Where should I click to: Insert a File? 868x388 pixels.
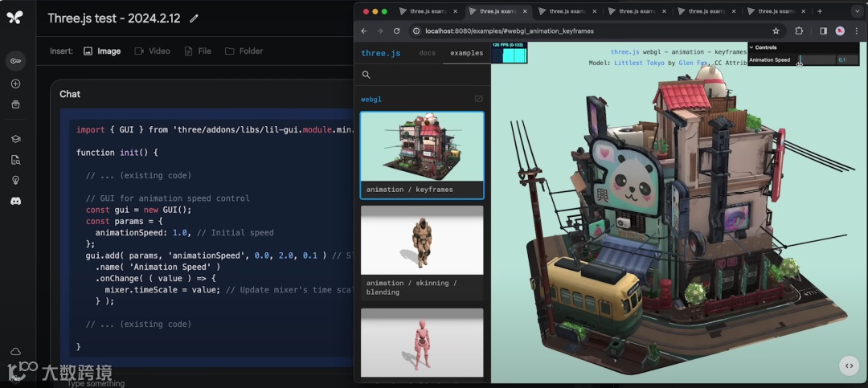[x=198, y=51]
